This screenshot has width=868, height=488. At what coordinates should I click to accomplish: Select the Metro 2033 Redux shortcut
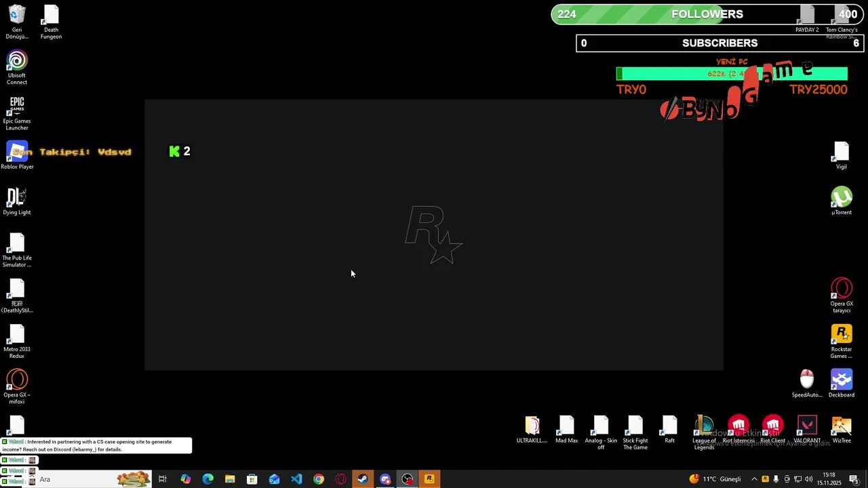point(17,342)
